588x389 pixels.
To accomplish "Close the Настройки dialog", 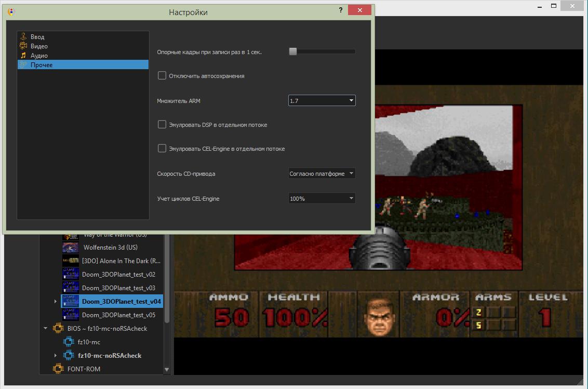I will (359, 10).
